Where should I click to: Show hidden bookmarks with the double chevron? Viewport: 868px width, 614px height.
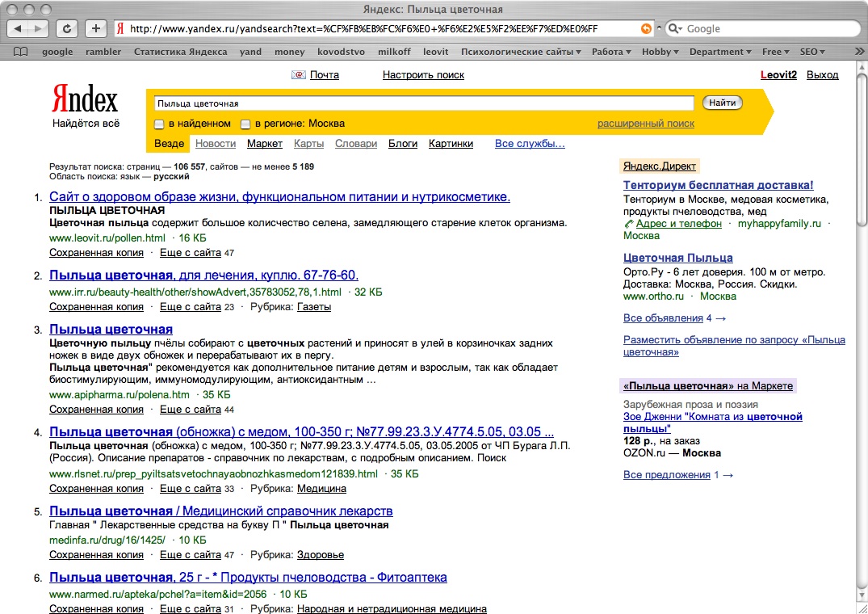[858, 52]
